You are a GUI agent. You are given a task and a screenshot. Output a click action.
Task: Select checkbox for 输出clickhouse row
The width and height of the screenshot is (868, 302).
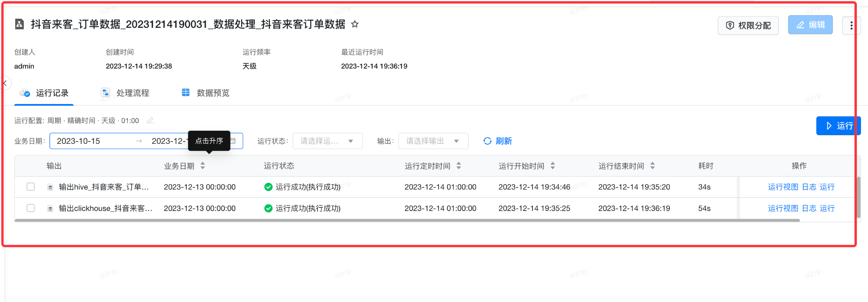(x=31, y=208)
